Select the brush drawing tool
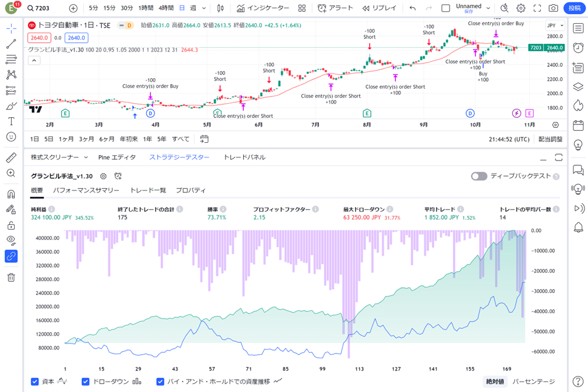588x392 pixels. tap(11, 106)
